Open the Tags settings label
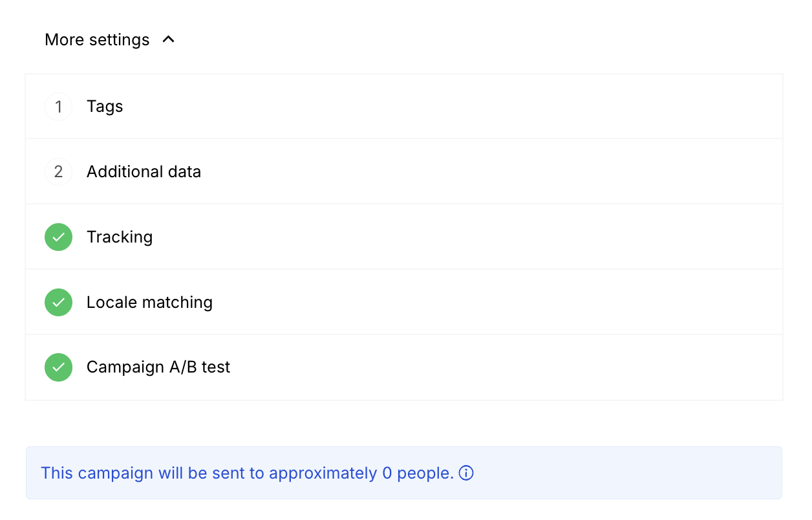 click(x=105, y=107)
